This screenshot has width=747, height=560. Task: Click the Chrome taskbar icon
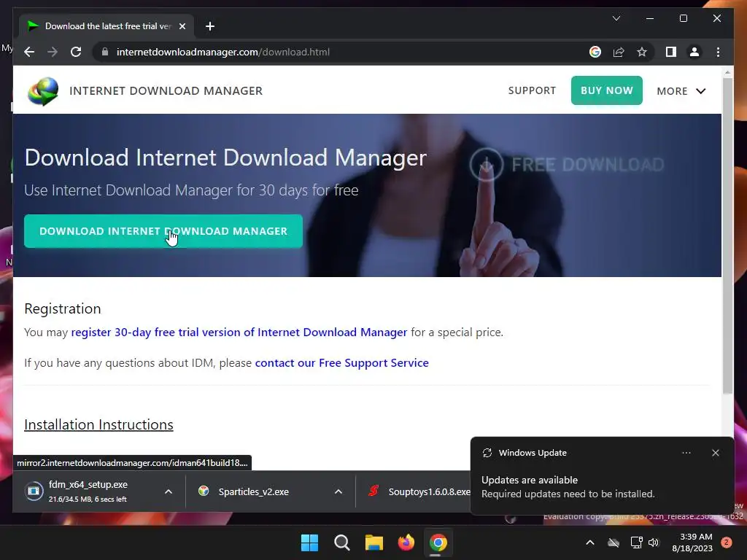pyautogui.click(x=438, y=542)
